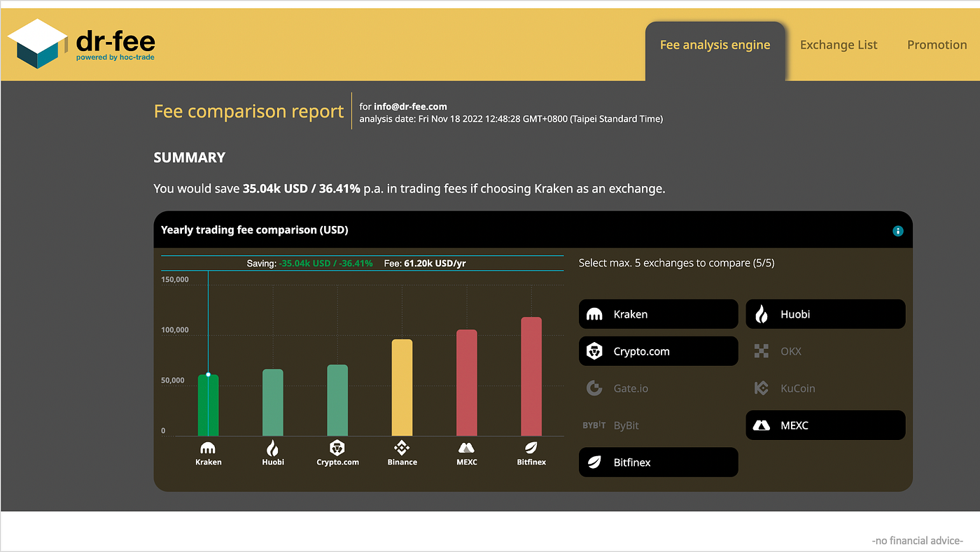Click the '35.04k USD / 36.41%' savings text
This screenshot has height=552, width=980.
(x=302, y=189)
